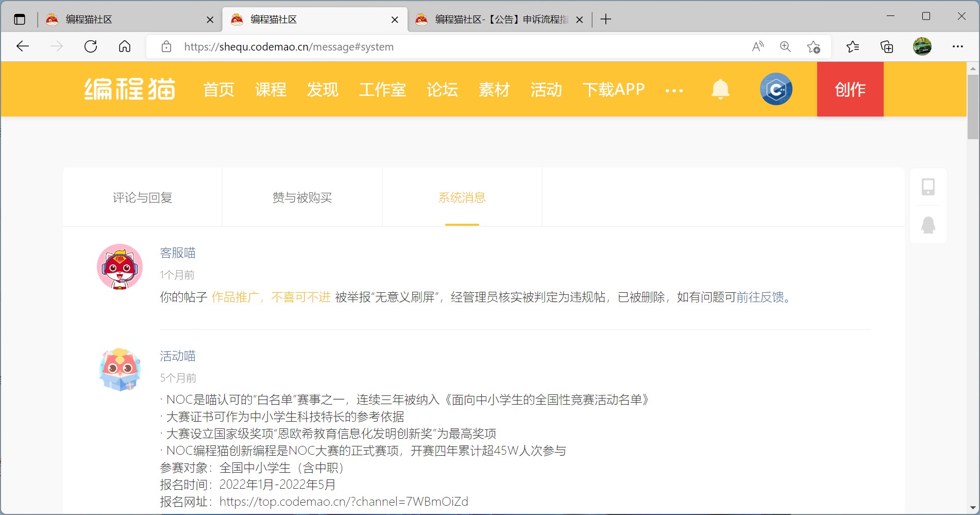Open 发现 in the navigation
Image resolution: width=980 pixels, height=515 pixels.
[323, 90]
